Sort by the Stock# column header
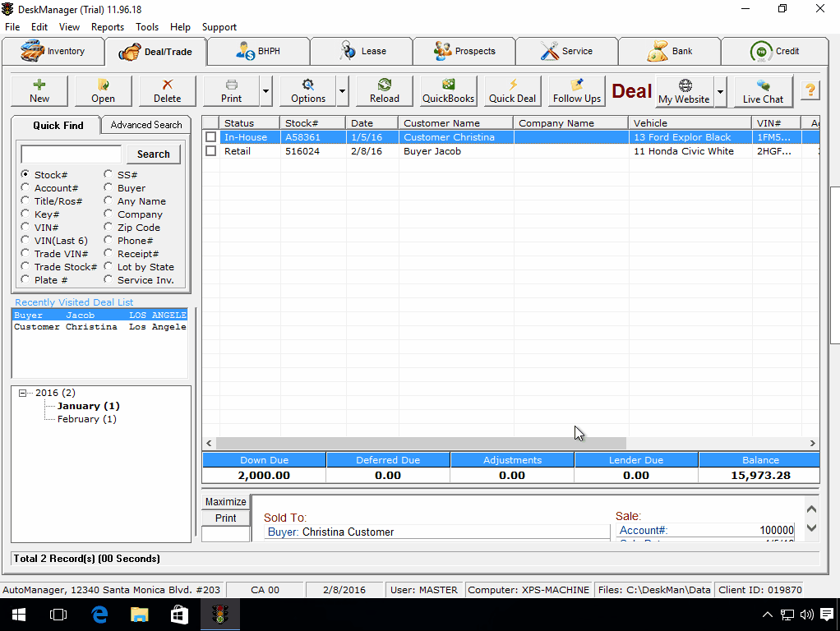Screen dimensions: 840x631 (x=312, y=123)
